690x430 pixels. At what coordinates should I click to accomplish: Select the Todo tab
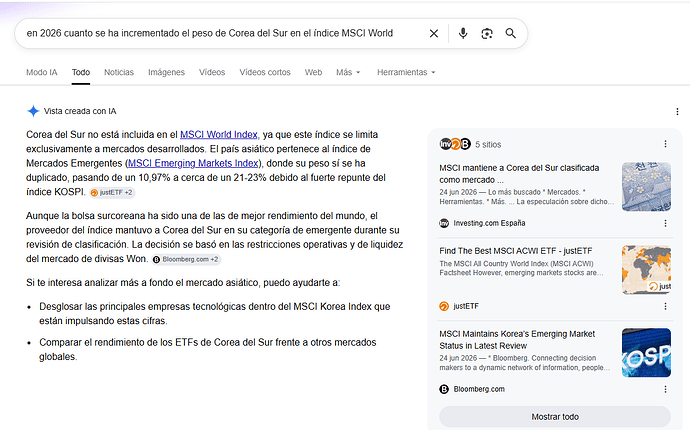(x=81, y=72)
